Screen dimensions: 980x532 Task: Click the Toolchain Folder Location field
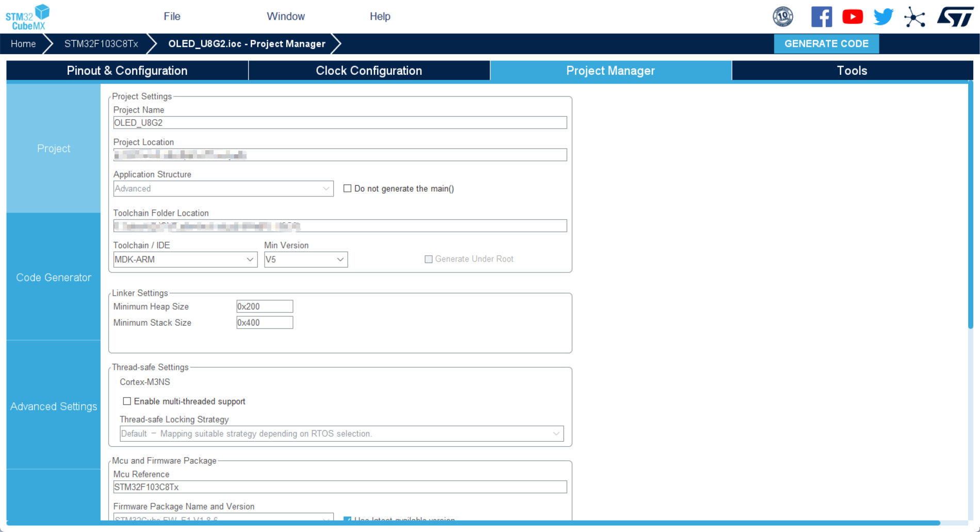tap(340, 225)
